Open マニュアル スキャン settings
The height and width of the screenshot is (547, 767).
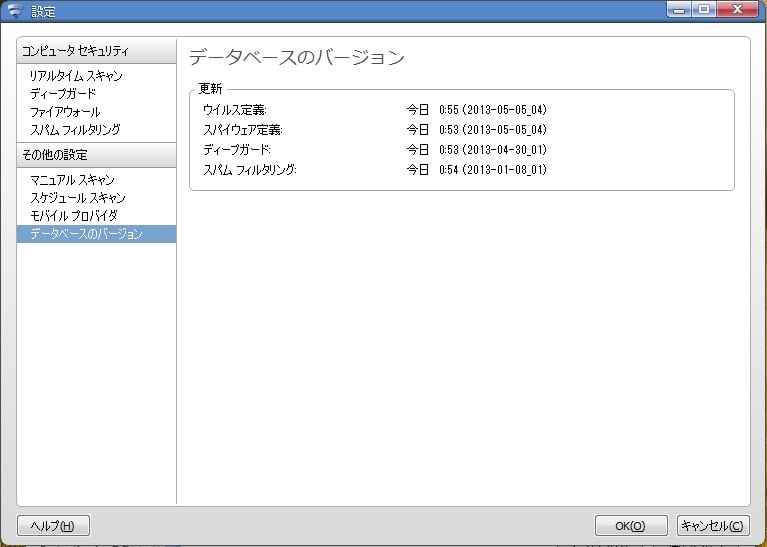tap(72, 180)
